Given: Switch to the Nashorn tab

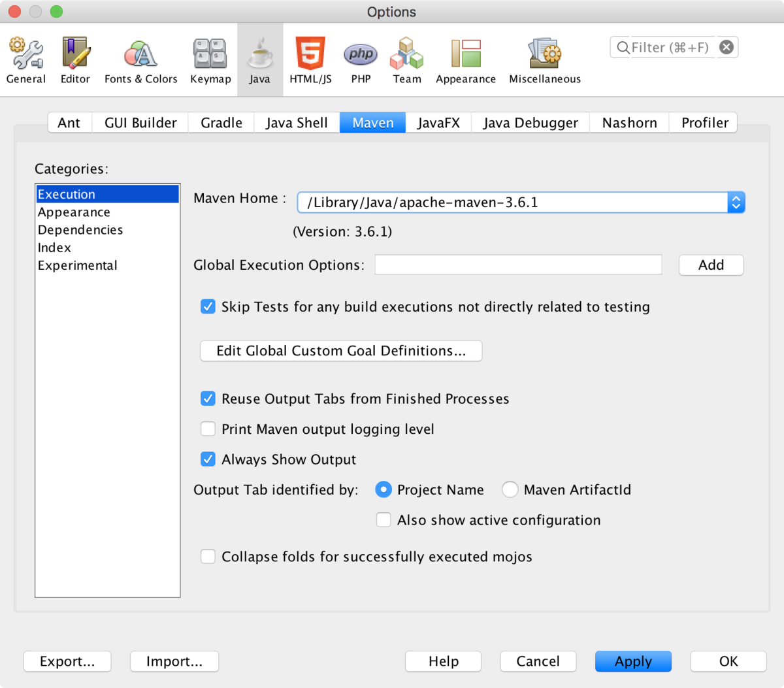Looking at the screenshot, I should (x=630, y=123).
